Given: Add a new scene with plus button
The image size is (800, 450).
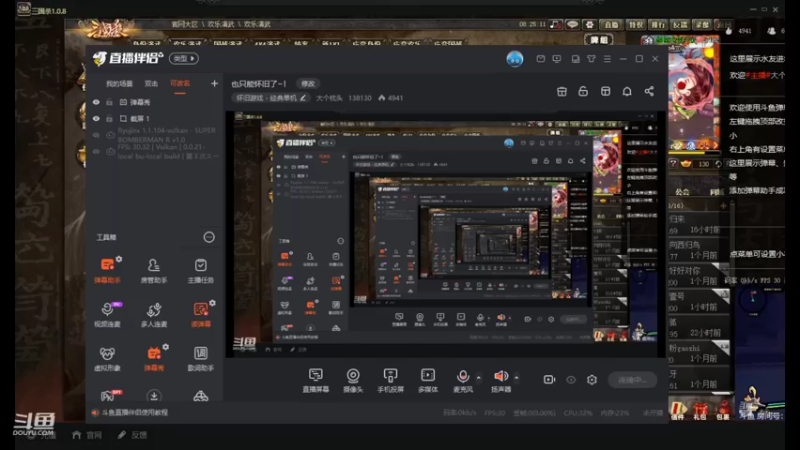Looking at the screenshot, I should [x=214, y=84].
